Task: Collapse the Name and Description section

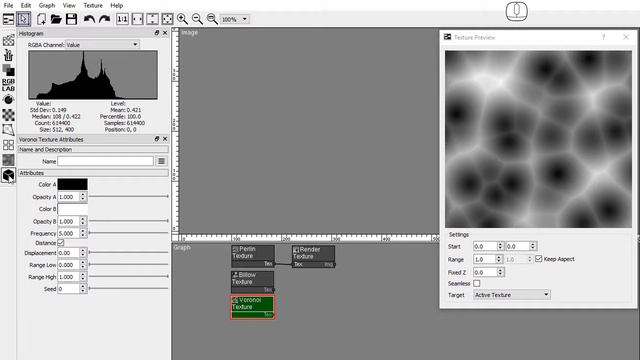Action: (93, 149)
